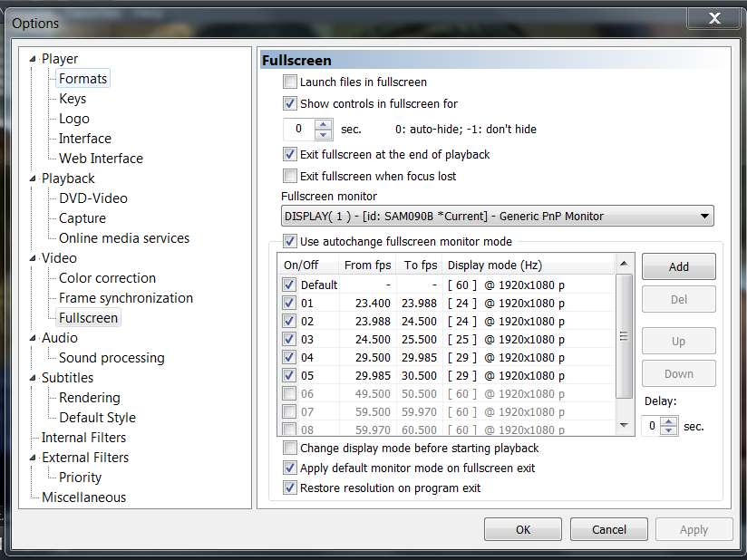Collapse the Audio tree node
Image resolution: width=747 pixels, height=560 pixels.
[33, 338]
